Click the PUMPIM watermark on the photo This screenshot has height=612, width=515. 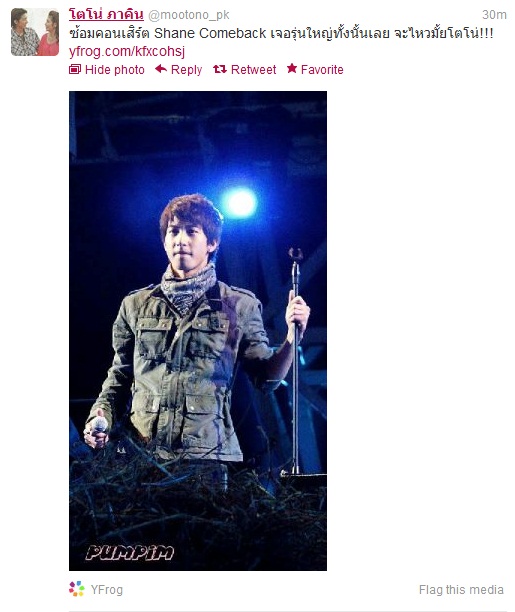130,553
